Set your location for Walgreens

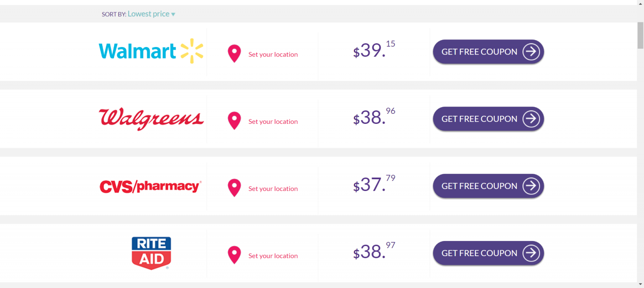pos(273,122)
